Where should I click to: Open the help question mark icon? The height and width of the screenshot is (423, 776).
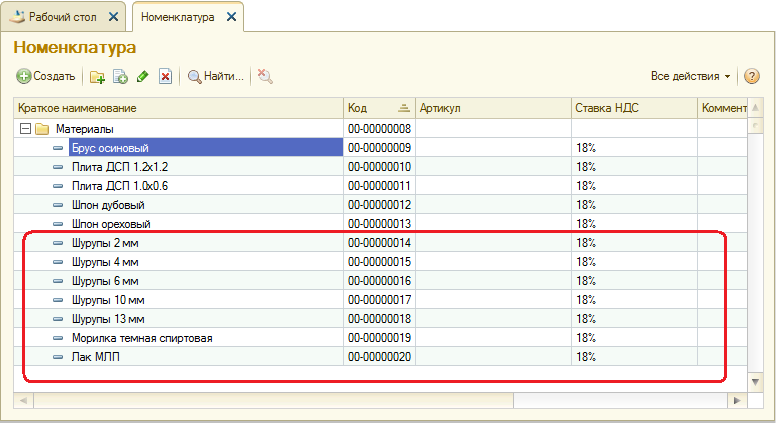click(752, 76)
